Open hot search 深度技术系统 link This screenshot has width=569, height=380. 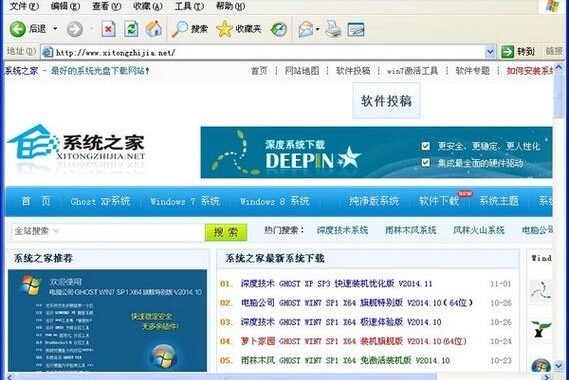[342, 230]
